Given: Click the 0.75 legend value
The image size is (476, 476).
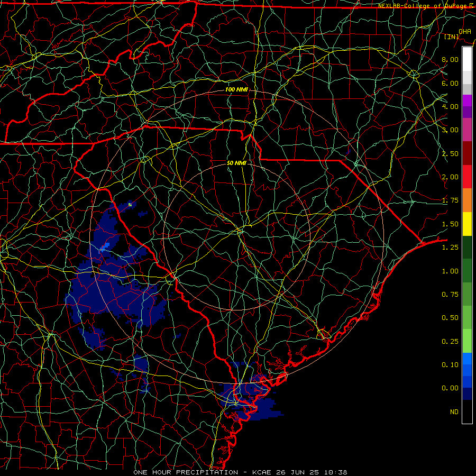Looking at the screenshot, I should click(x=450, y=295).
